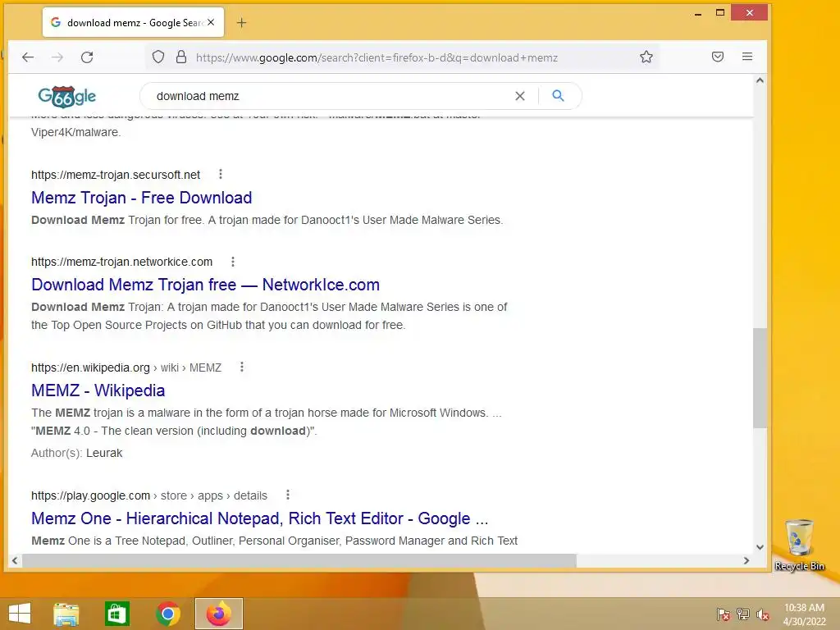Click the memz-trojan.networkice.com URL text
The height and width of the screenshot is (630, 840).
[121, 262]
